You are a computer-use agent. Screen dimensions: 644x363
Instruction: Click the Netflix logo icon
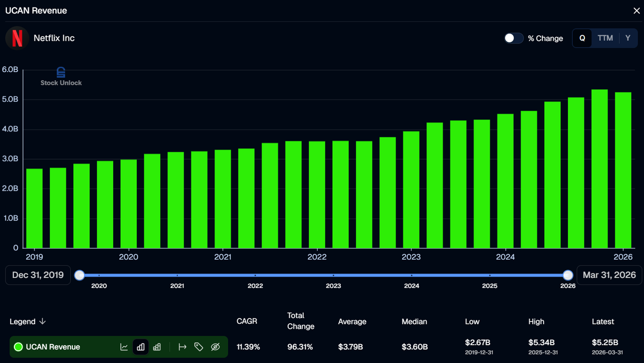coord(17,38)
